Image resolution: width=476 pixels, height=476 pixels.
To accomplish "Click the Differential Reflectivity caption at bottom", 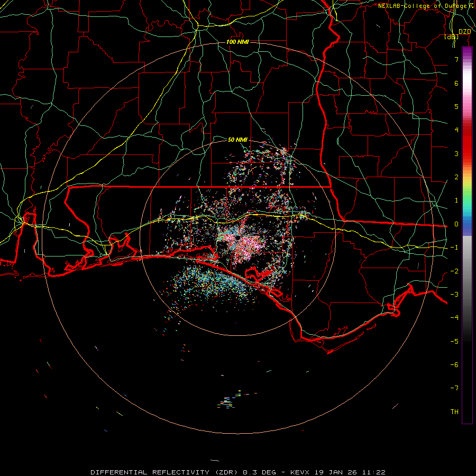I will [x=238, y=472].
